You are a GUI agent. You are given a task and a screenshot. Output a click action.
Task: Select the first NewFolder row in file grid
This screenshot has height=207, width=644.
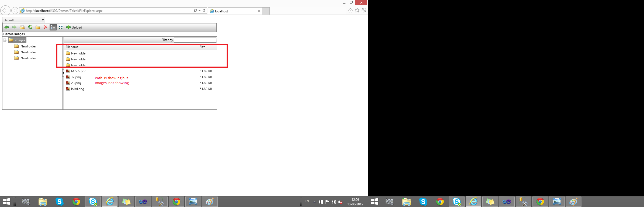click(x=140, y=53)
